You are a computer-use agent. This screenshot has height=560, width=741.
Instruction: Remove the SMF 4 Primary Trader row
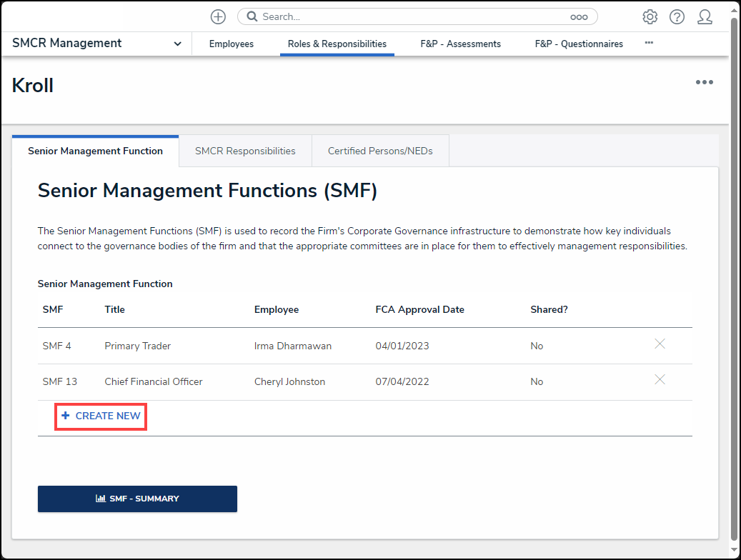click(x=660, y=344)
